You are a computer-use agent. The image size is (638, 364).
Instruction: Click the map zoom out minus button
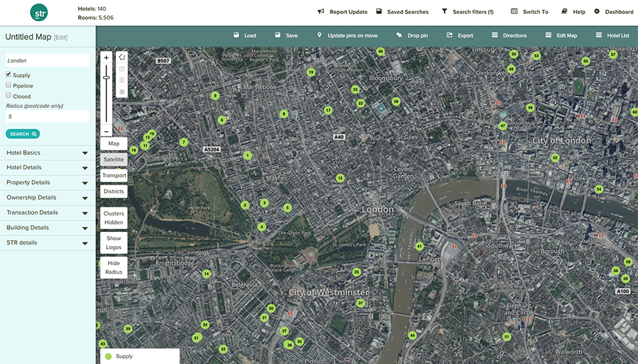point(106,131)
